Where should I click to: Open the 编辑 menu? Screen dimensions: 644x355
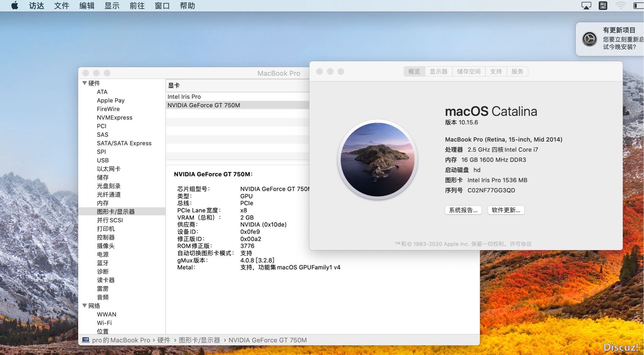[87, 6]
